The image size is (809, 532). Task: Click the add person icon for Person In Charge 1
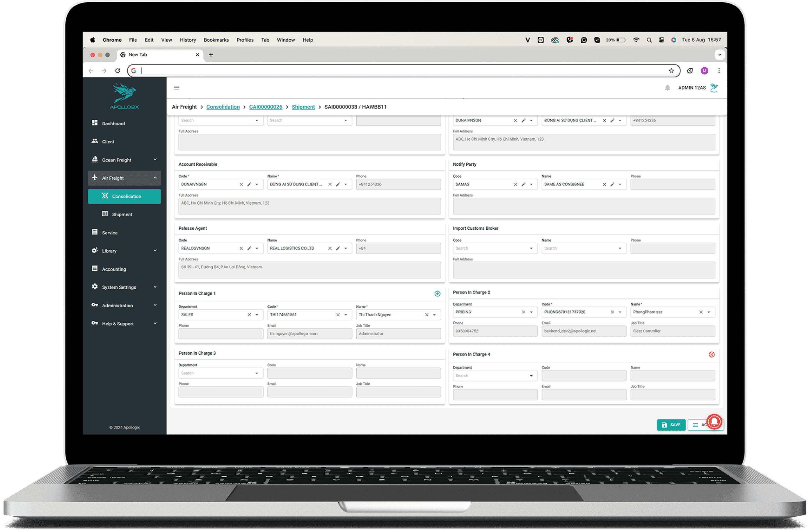[437, 293]
